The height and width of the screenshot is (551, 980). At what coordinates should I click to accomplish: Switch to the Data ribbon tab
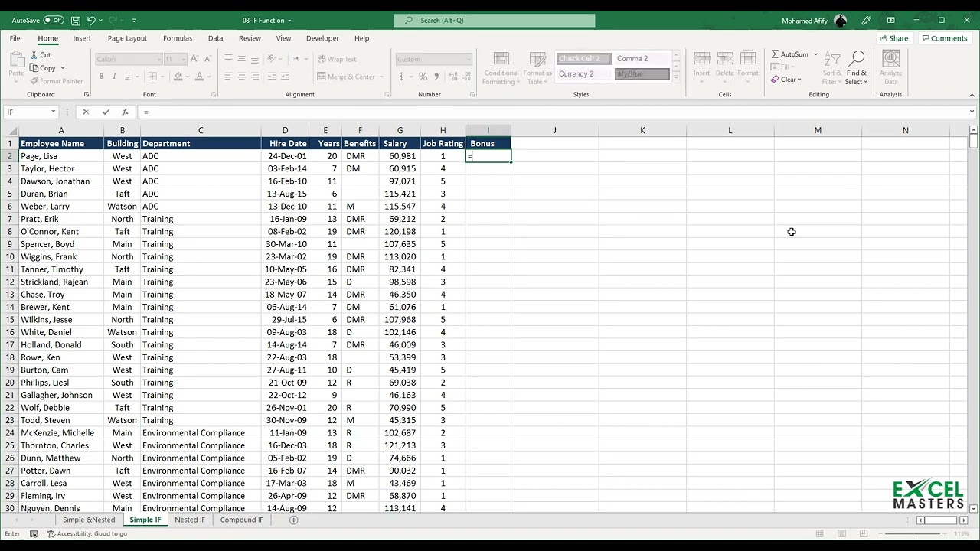(216, 38)
